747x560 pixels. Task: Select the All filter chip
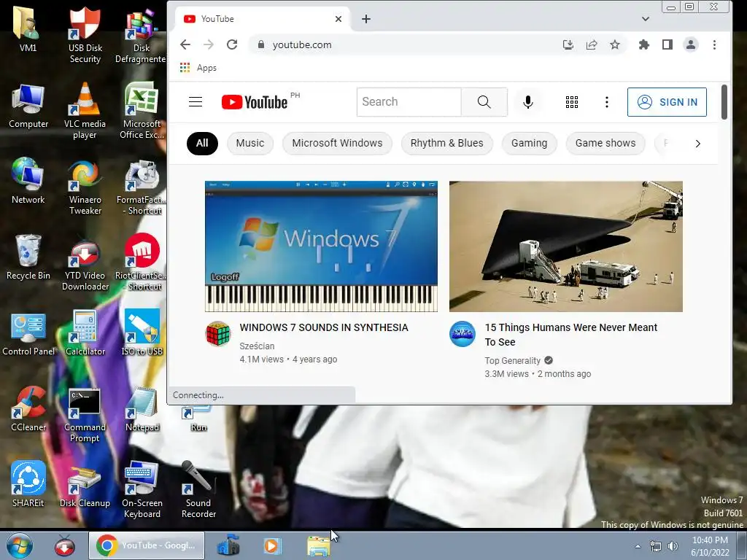[x=202, y=144]
